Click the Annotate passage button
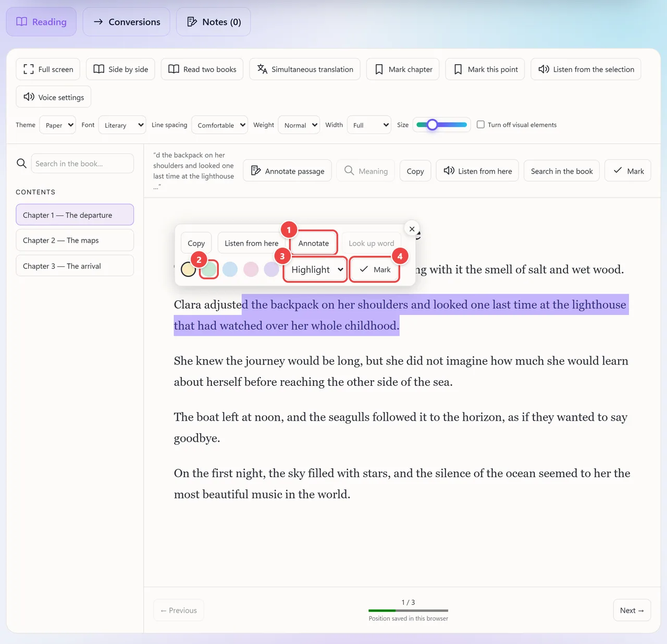Viewport: 667px width, 644px height. pos(288,171)
